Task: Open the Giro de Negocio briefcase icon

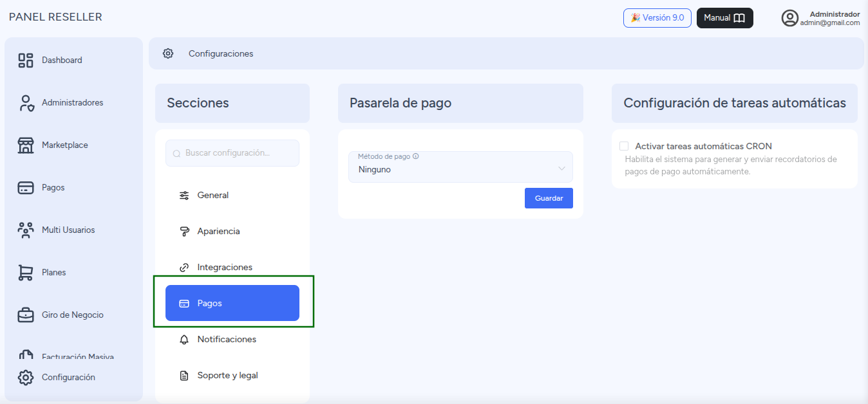Action: pyautogui.click(x=26, y=315)
